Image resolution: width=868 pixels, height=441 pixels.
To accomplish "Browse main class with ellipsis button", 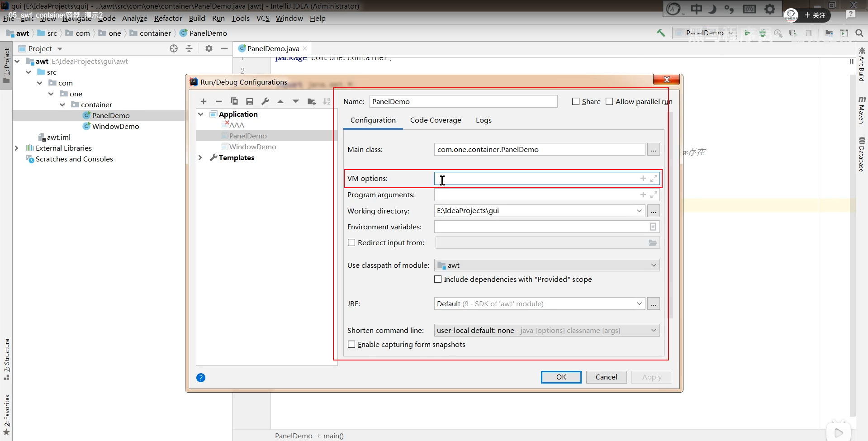I will pyautogui.click(x=654, y=149).
